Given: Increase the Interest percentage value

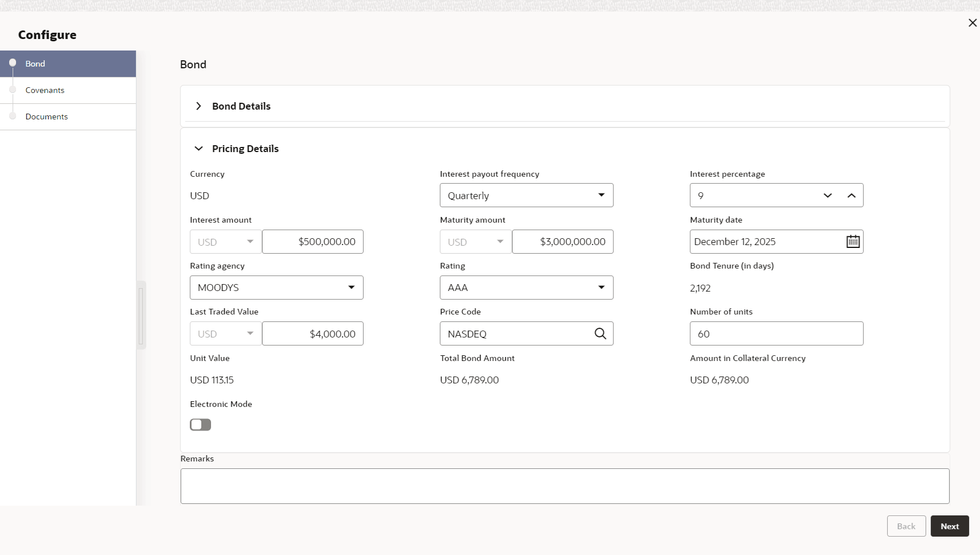Looking at the screenshot, I should point(852,196).
